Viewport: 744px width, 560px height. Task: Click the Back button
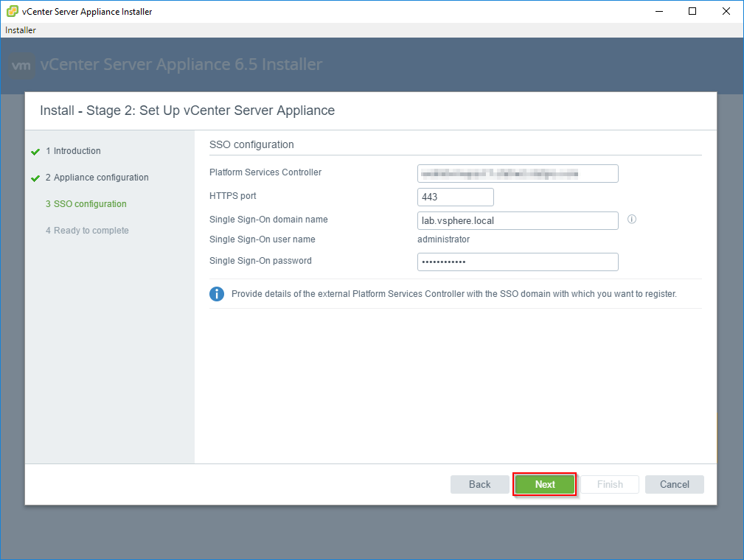pos(479,484)
